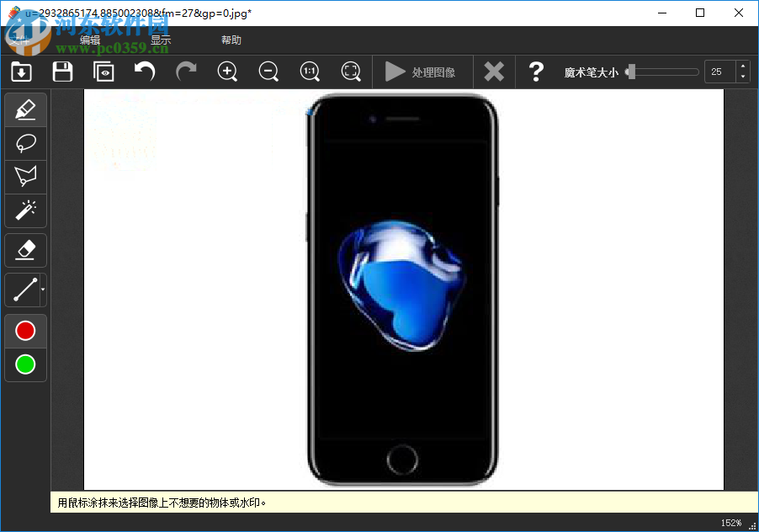Viewport: 759px width, 532px height.
Task: Cancel processing with the X button
Action: (494, 72)
